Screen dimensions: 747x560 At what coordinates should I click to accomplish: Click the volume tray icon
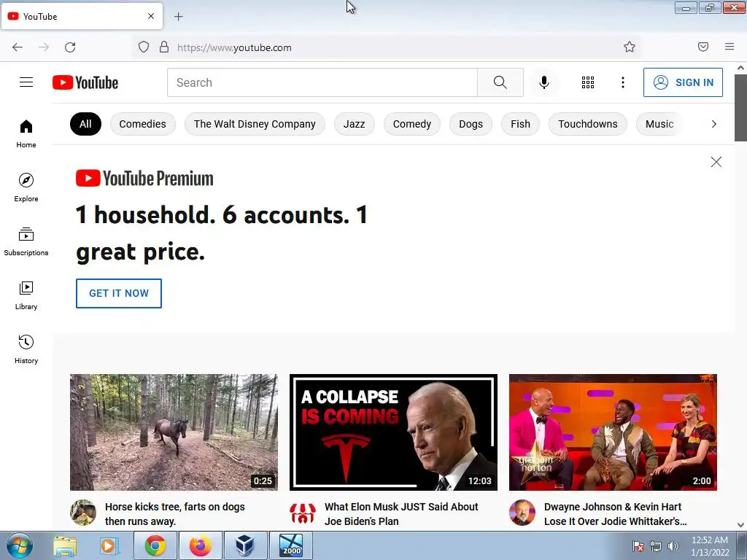(x=673, y=546)
